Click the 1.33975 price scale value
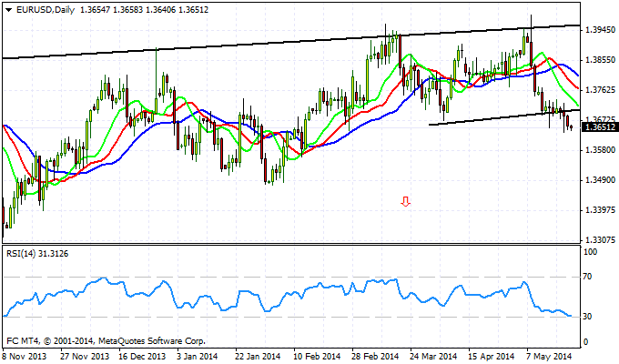 [601, 209]
